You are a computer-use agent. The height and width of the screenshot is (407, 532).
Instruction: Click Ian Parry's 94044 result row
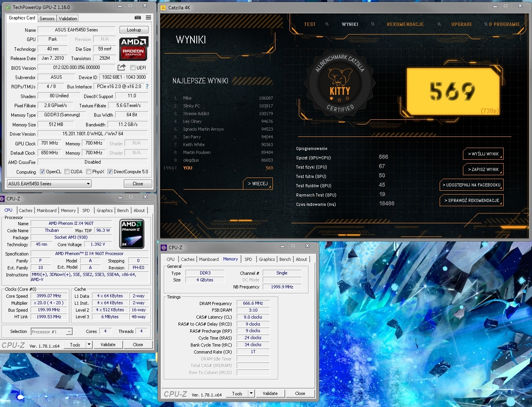pos(224,137)
